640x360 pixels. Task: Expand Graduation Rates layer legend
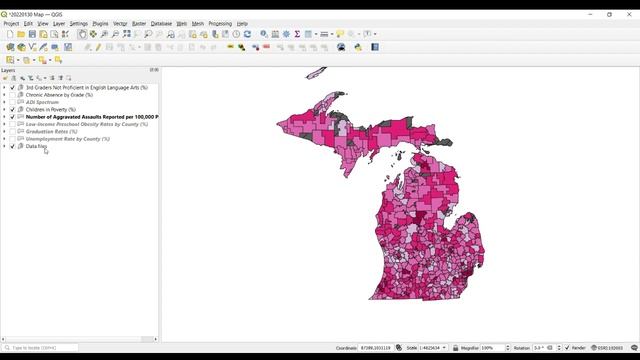[x=4, y=132]
